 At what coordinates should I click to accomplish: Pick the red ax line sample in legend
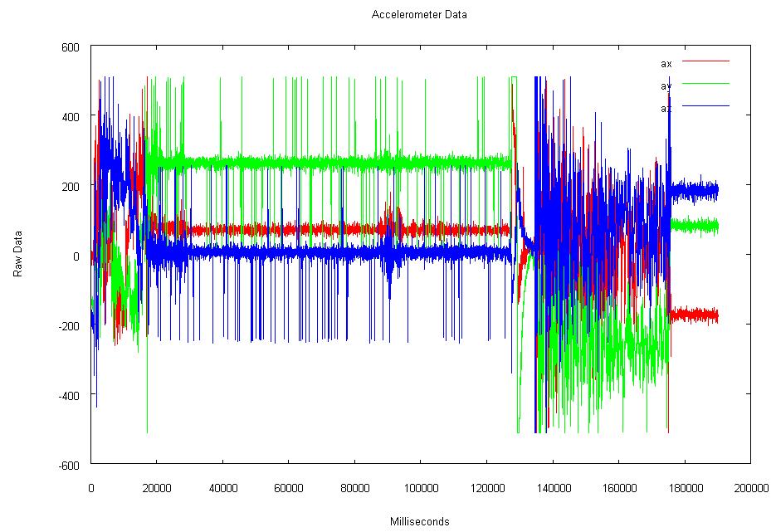tap(705, 61)
